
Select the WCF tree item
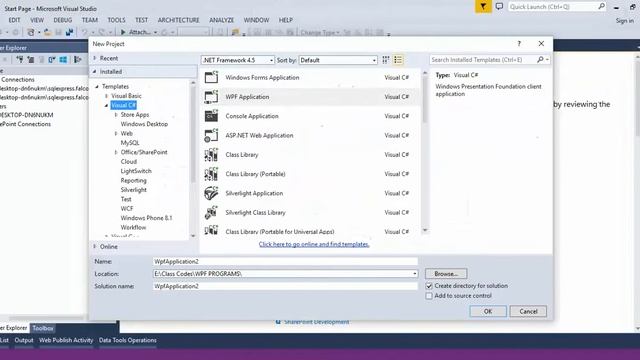tap(127, 209)
